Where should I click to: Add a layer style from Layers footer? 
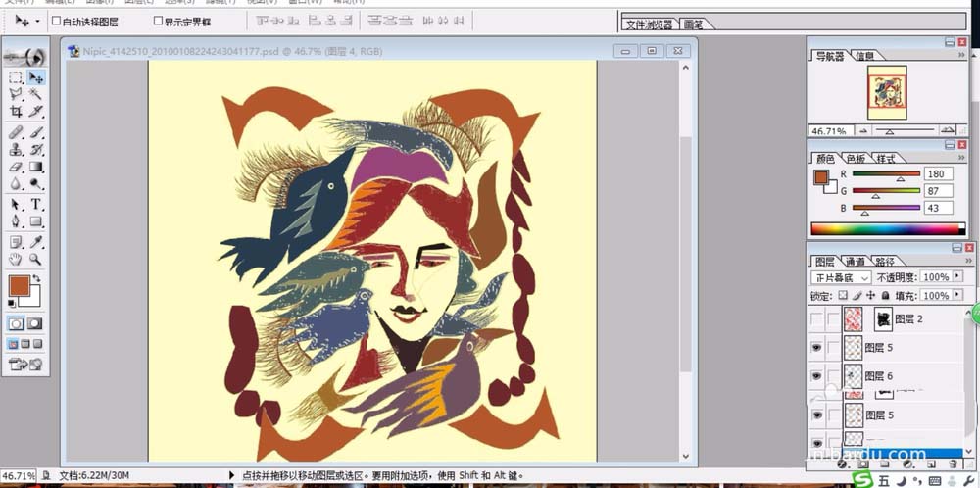click(841, 464)
